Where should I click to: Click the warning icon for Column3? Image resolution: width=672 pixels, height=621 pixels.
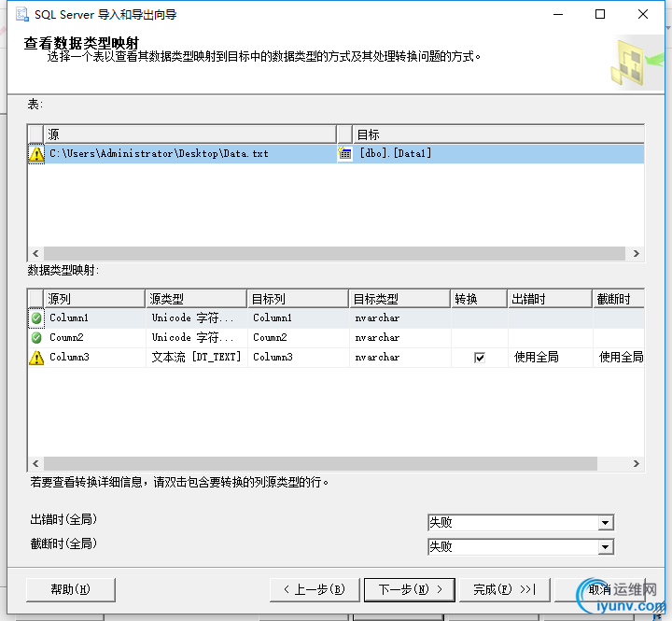coord(36,358)
